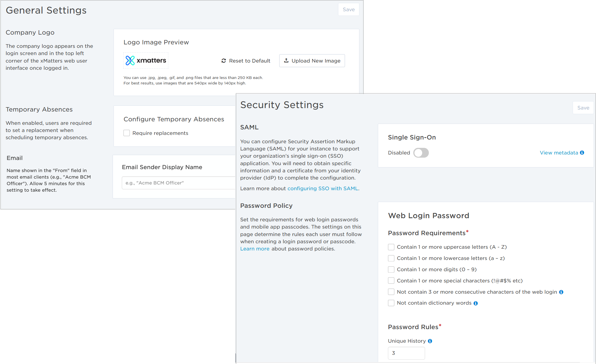Enable uppercase letters password requirement
The image size is (596, 364).
[391, 247]
